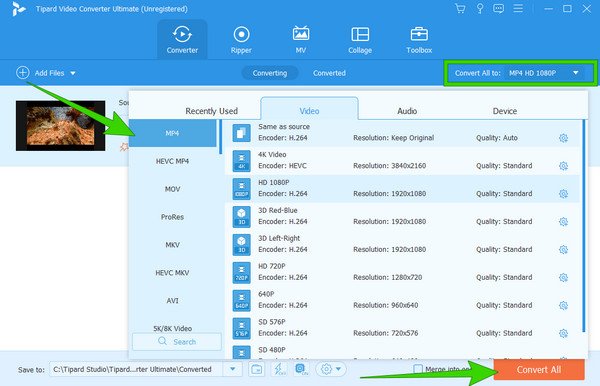
Task: Click the register key icon
Action: click(479, 8)
